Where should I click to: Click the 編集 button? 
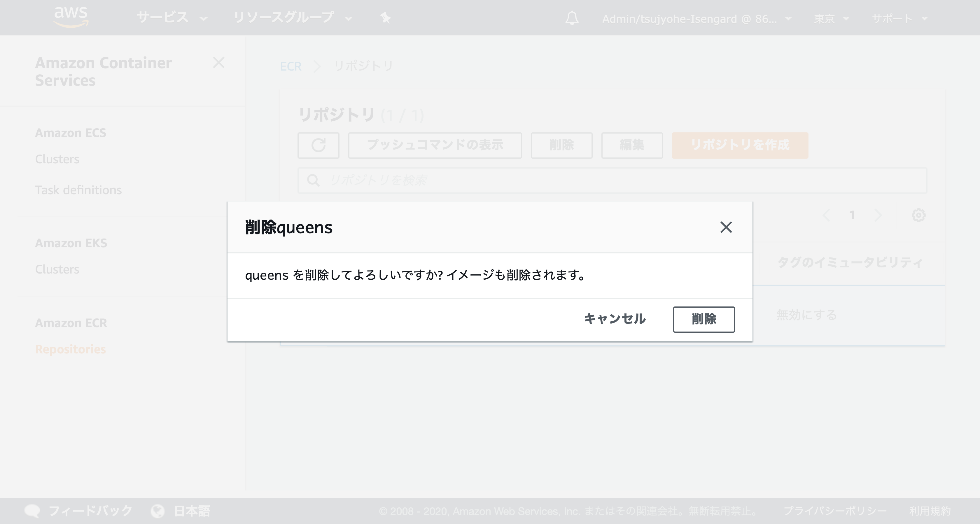click(632, 145)
